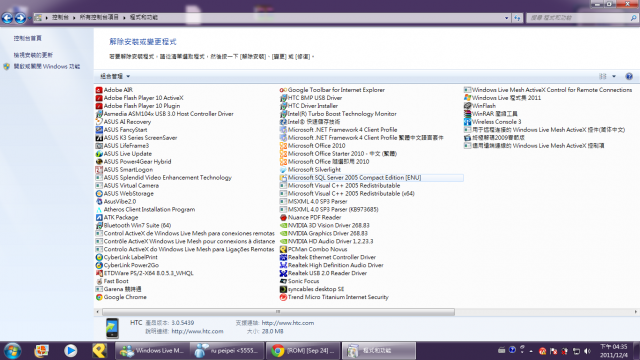
Task: Open 控制台首頁 link in sidebar
Action: 27,38
